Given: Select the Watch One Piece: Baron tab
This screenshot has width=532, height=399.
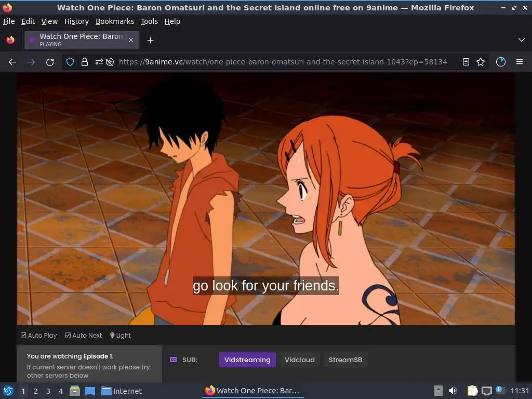Looking at the screenshot, I should [x=82, y=40].
